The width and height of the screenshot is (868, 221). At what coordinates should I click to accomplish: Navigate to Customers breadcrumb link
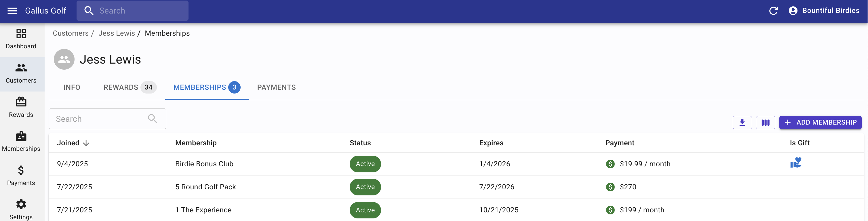71,33
